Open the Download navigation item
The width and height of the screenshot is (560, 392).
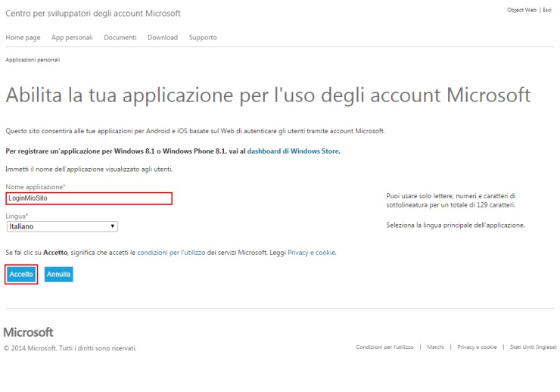coord(163,38)
